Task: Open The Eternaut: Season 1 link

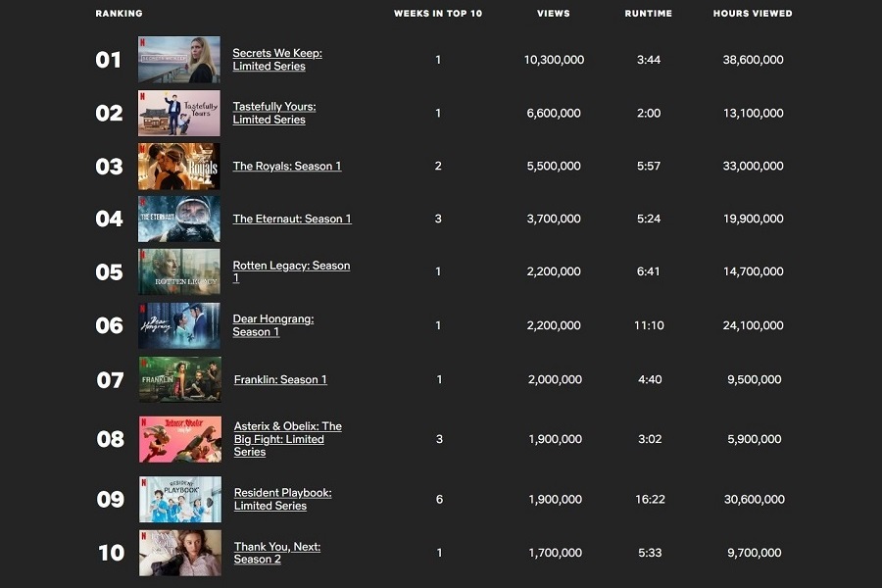Action: (292, 219)
